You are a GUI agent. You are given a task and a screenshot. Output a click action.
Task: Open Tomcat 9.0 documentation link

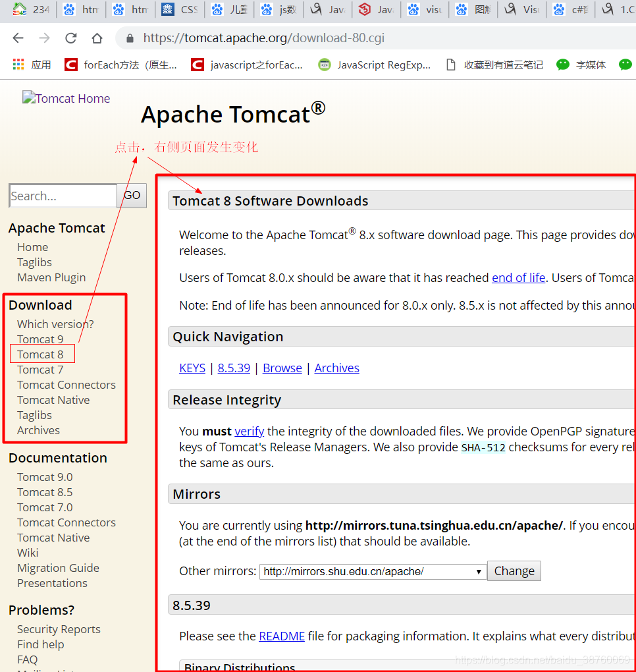[45, 477]
